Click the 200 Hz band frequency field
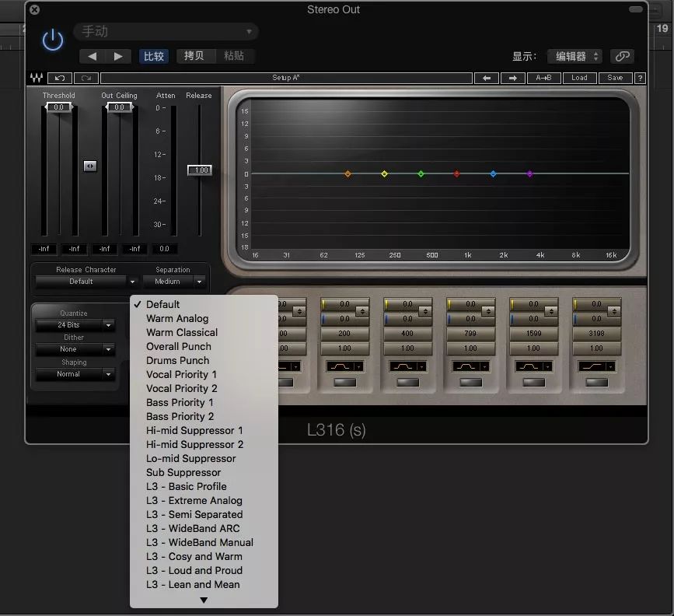This screenshot has width=674, height=616. pyautogui.click(x=344, y=334)
